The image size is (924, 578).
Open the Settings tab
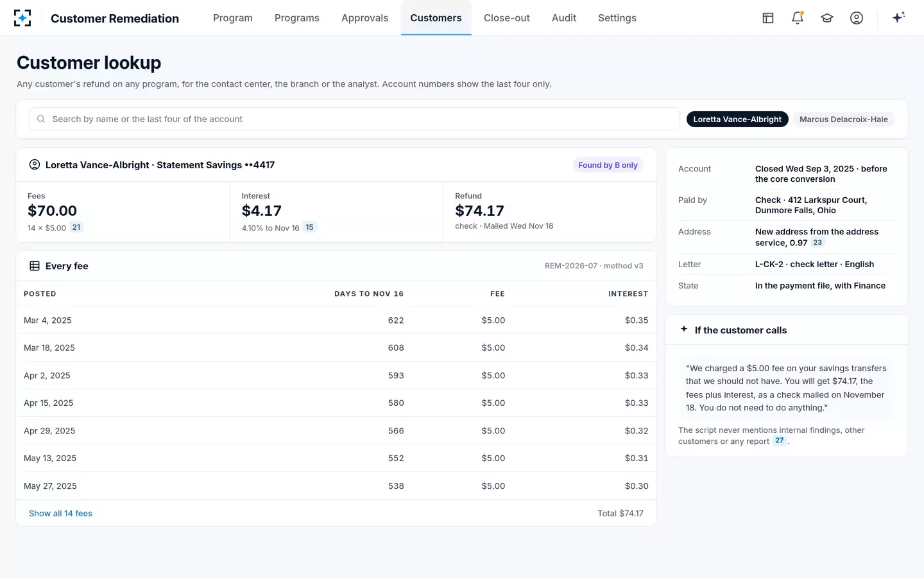tap(617, 18)
